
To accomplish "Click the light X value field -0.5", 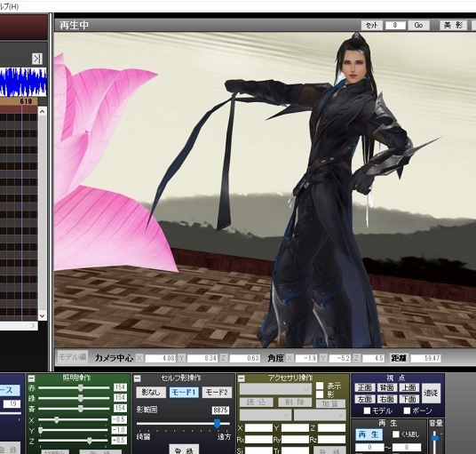I will coord(119,419).
